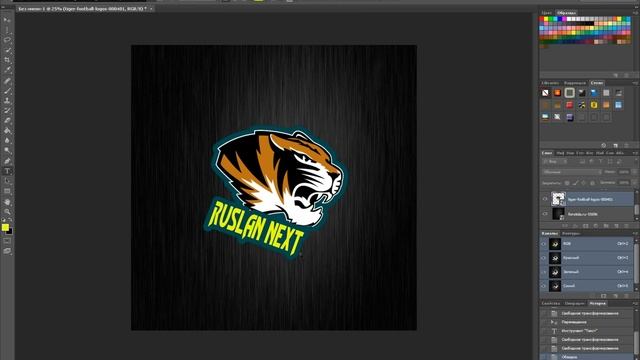
Task: Switch to the Операции panel tab
Action: tap(575, 303)
